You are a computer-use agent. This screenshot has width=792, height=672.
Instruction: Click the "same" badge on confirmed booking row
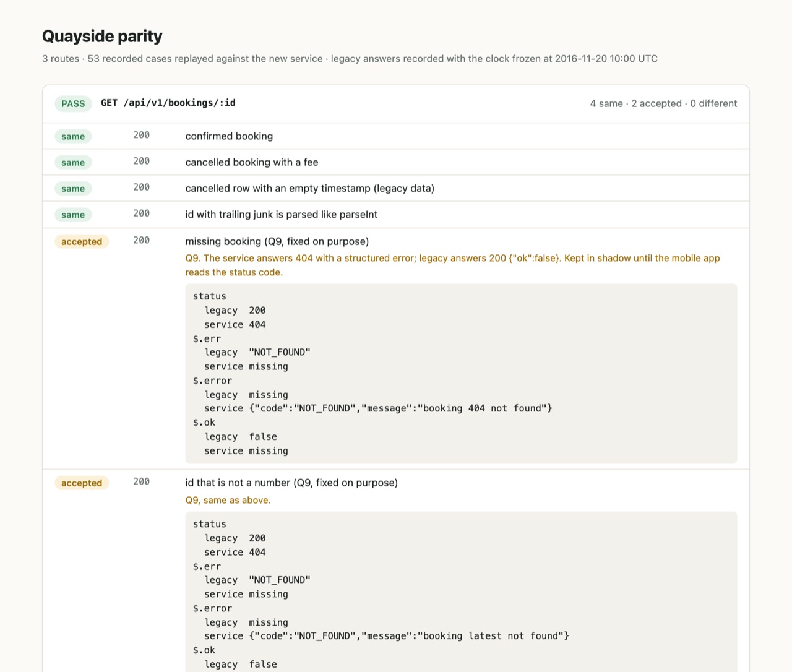tap(73, 136)
